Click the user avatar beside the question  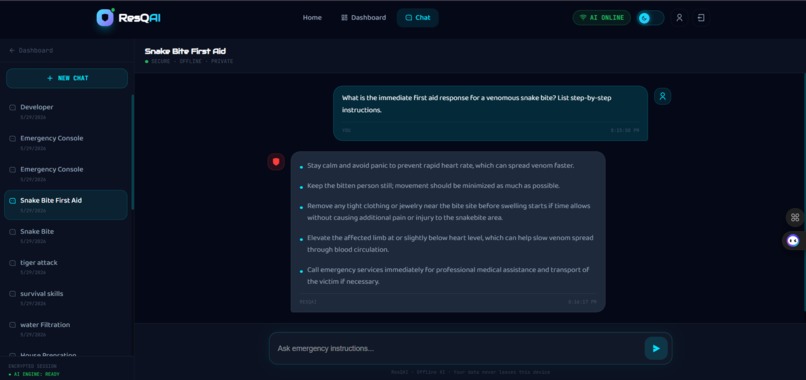(x=663, y=96)
